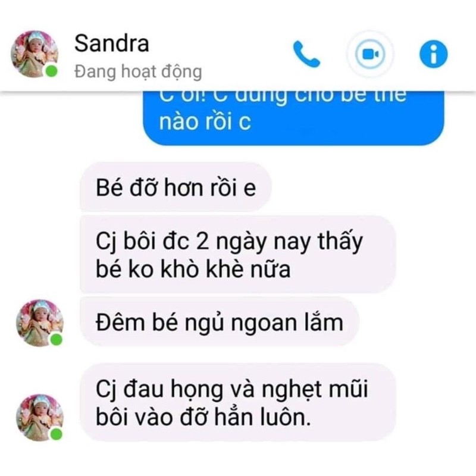Open the conversation info icon
Viewport: 476px width, 476px height.
coord(434,54)
